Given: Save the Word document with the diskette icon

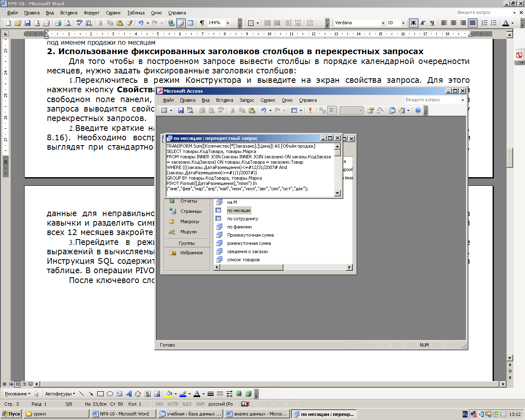Looking at the screenshot, I should [27, 23].
